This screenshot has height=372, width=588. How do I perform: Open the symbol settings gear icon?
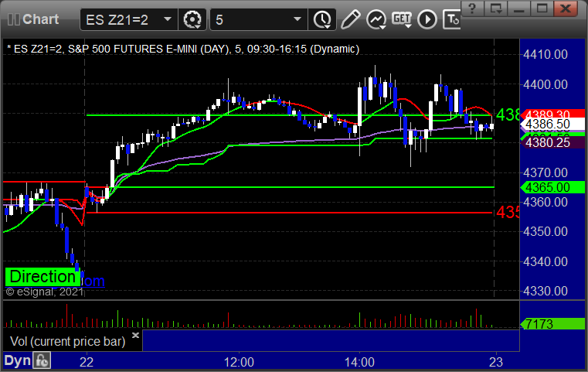click(192, 19)
